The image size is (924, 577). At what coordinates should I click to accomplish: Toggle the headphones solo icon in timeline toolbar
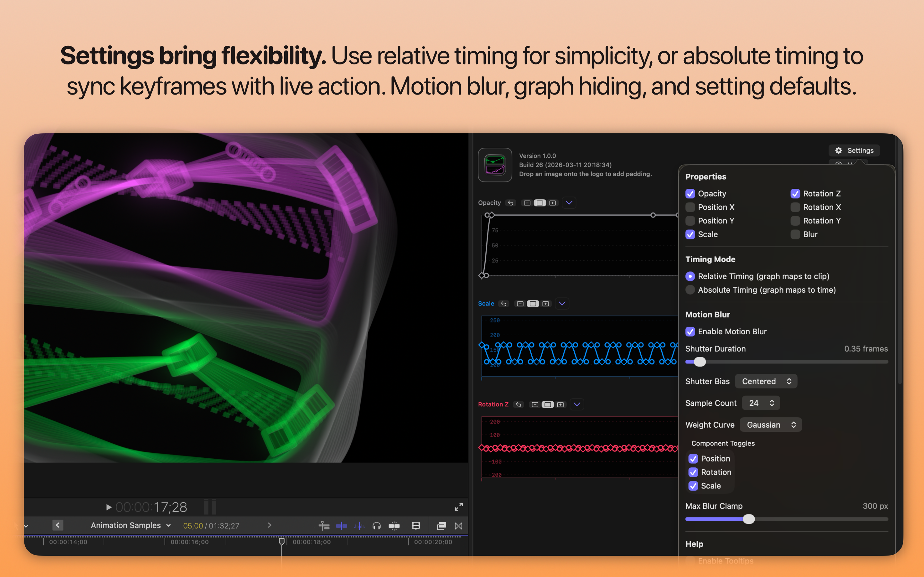pyautogui.click(x=376, y=526)
